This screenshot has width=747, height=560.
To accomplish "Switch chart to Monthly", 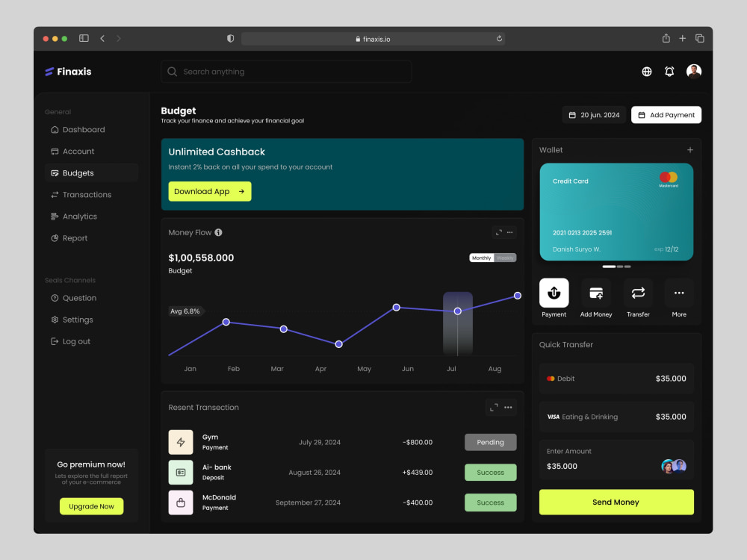I will click(x=482, y=258).
